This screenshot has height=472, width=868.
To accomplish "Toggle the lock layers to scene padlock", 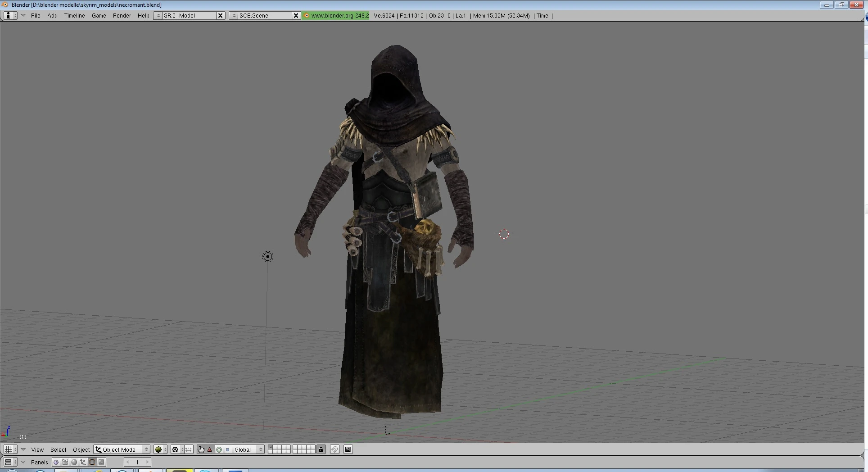I will pyautogui.click(x=321, y=449).
